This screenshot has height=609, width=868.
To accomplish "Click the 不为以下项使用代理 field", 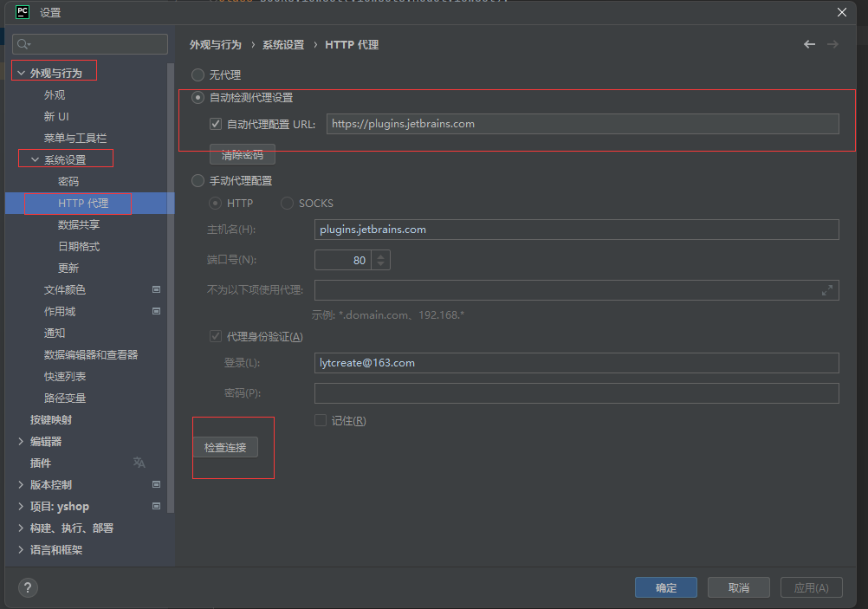I will 576,290.
